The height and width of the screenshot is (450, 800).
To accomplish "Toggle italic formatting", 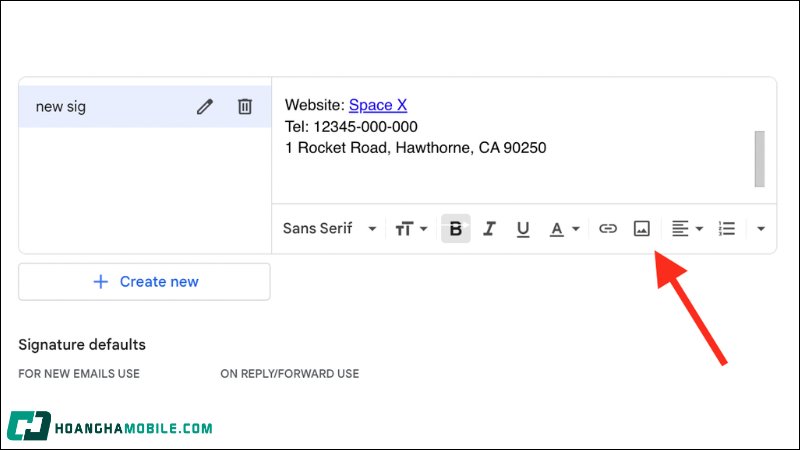I will click(x=489, y=229).
